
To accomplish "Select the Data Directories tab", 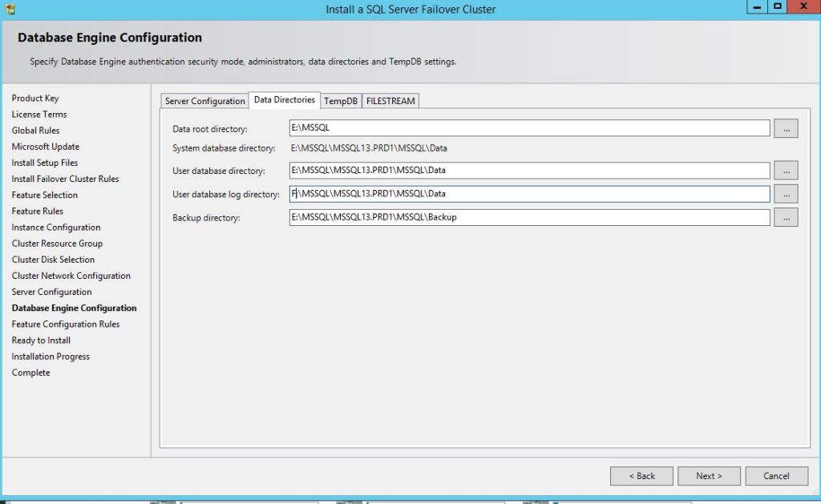I will click(285, 100).
